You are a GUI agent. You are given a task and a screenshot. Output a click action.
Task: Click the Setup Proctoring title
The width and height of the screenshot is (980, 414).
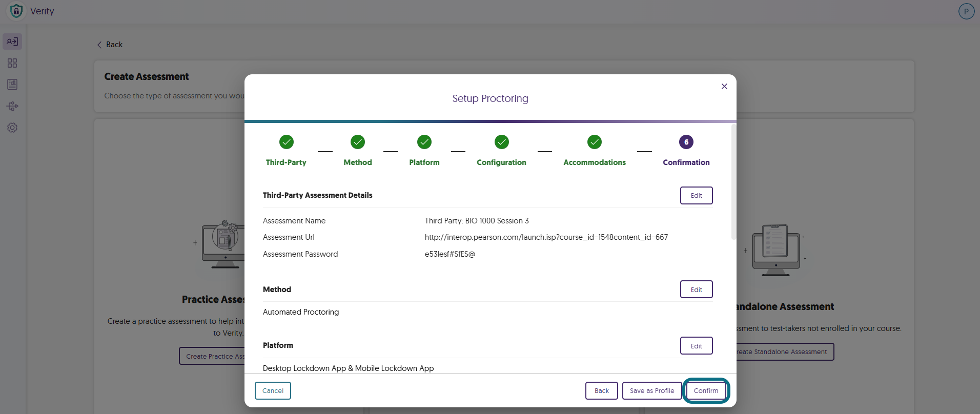490,98
